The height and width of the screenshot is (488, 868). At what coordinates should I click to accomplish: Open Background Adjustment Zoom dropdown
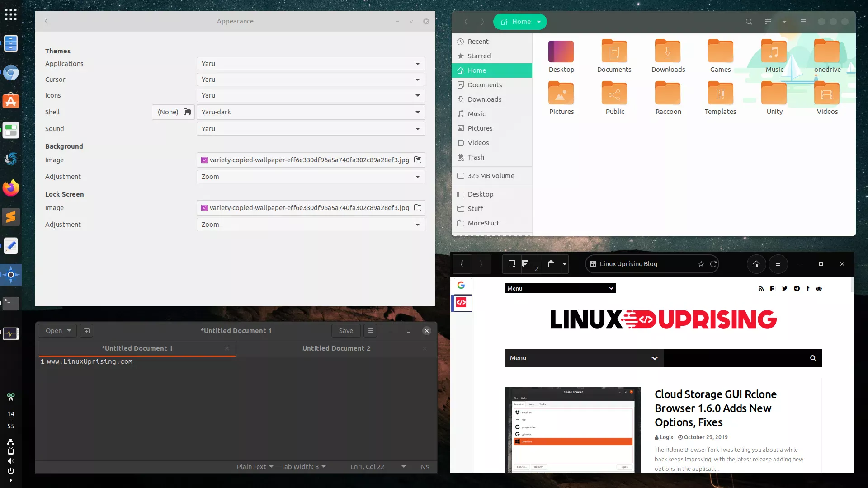311,177
